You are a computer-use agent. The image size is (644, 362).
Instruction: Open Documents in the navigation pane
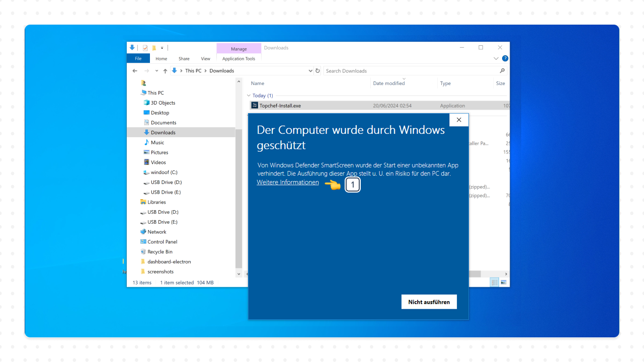[164, 122]
